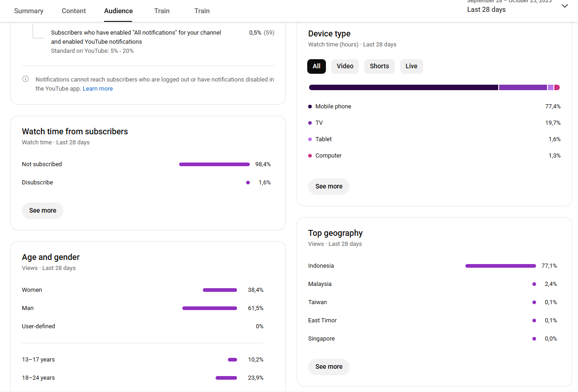Screen dimensions: 578x392
Task: Click the TV segment of device bar
Action: [523, 87]
